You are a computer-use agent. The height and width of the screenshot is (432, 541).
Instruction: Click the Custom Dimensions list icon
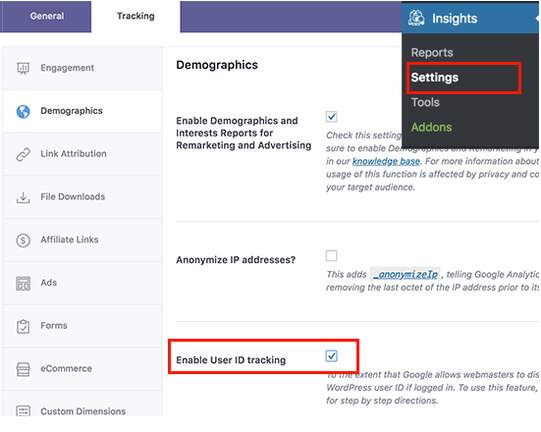tap(23, 411)
